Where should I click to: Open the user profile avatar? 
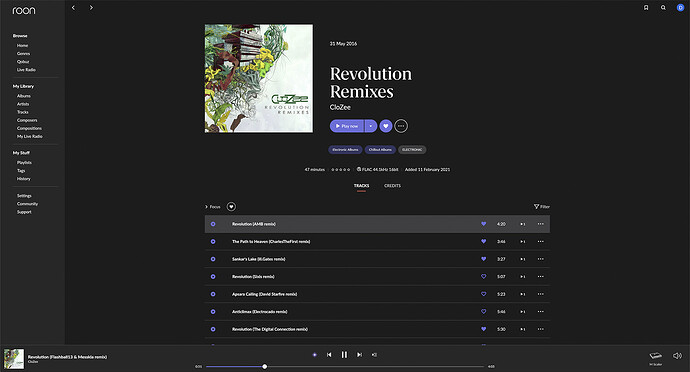click(x=680, y=7)
